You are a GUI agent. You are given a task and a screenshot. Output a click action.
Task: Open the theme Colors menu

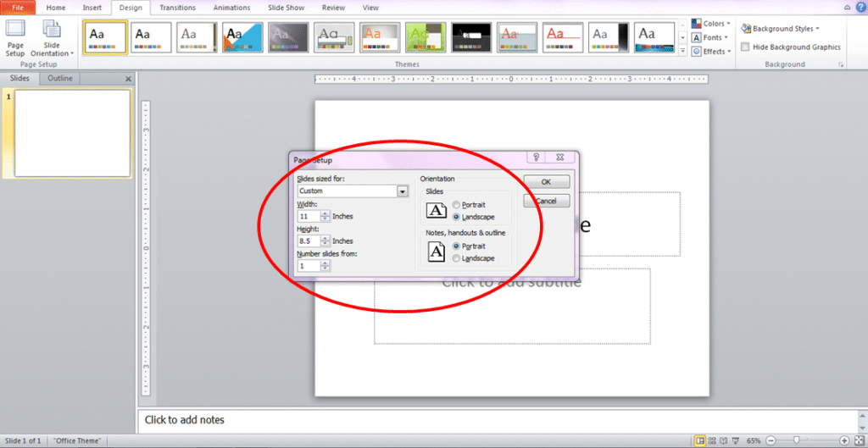point(709,24)
